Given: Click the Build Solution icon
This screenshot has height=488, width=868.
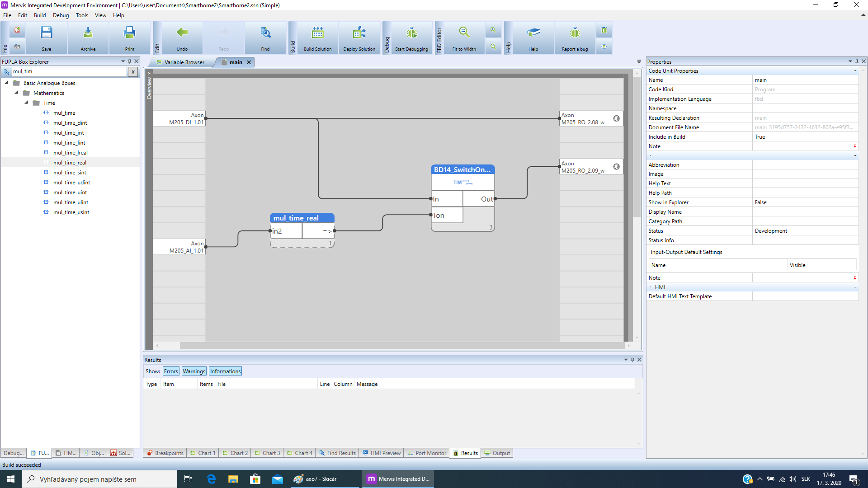Looking at the screenshot, I should point(317,33).
